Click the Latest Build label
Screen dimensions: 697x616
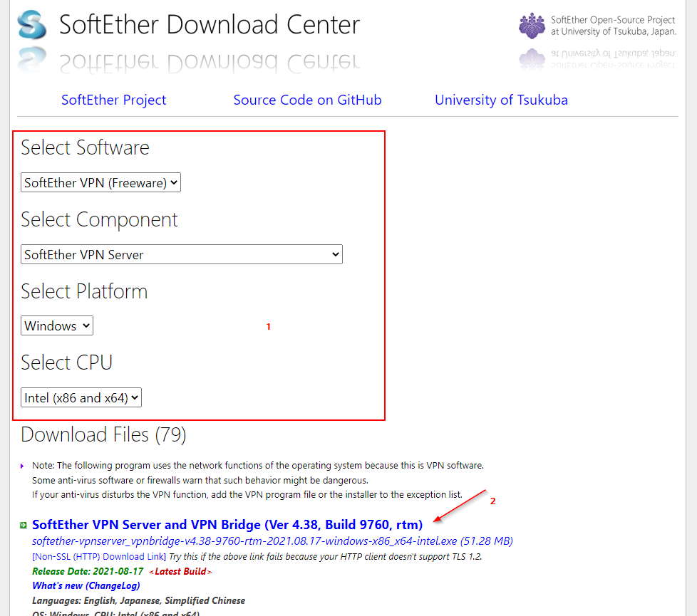[180, 571]
